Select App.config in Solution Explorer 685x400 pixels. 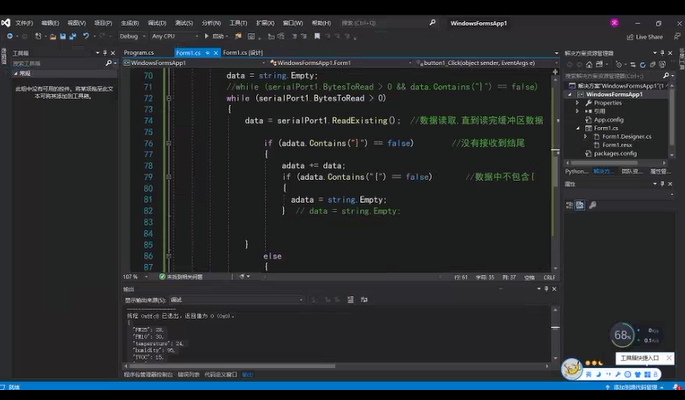point(609,120)
